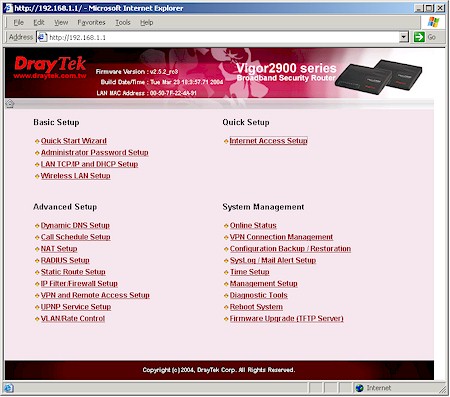Open Time Setup
The width and height of the screenshot is (450, 397).
point(250,272)
